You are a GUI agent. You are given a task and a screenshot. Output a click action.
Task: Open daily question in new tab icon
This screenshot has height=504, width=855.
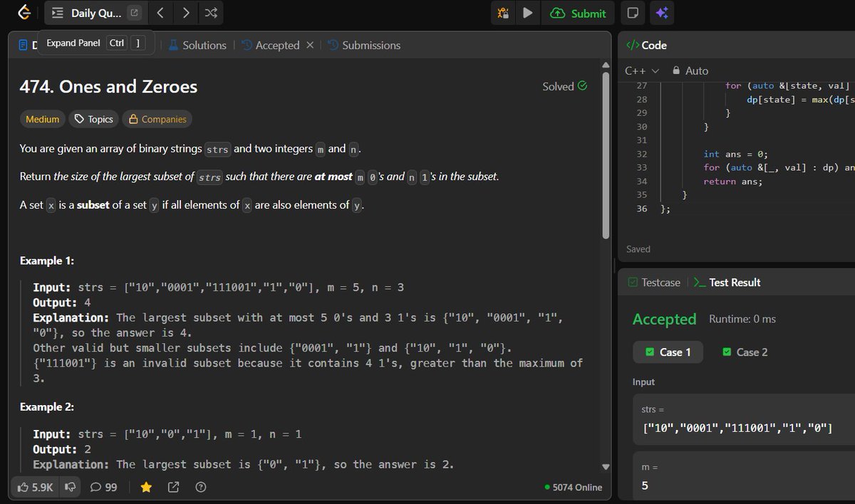point(134,13)
